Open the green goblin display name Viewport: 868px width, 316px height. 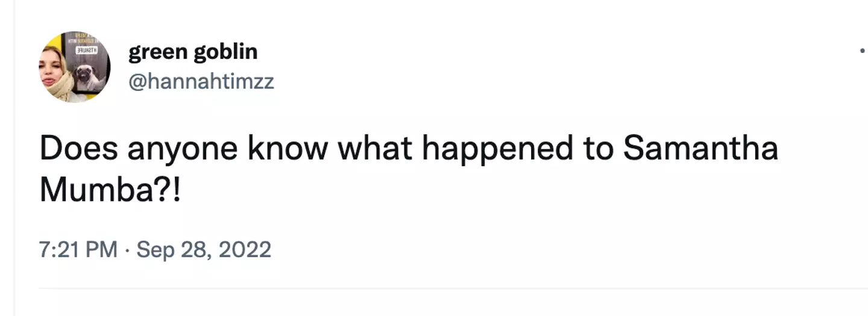192,52
